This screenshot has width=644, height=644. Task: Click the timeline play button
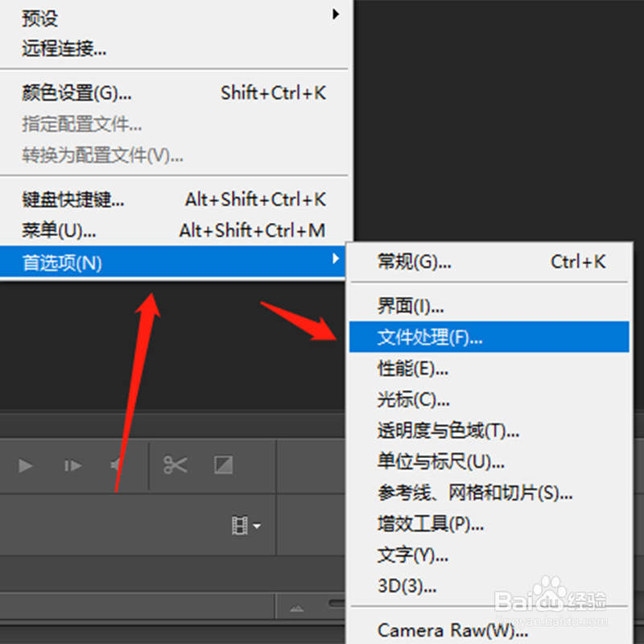pyautogui.click(x=26, y=466)
